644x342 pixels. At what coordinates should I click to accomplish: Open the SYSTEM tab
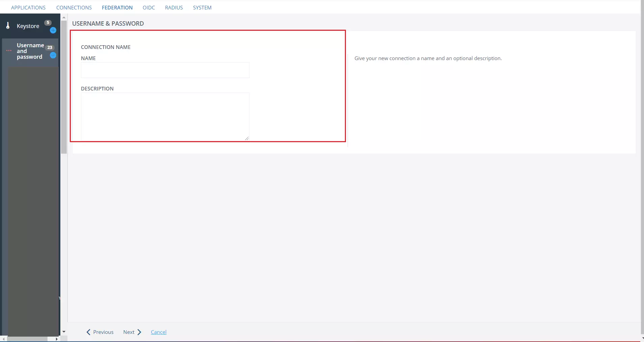(202, 7)
